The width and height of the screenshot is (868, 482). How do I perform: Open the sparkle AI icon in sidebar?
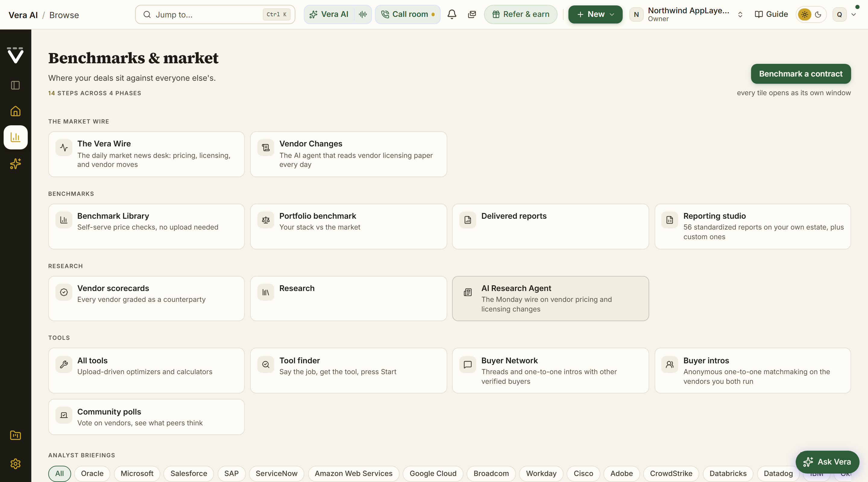[x=15, y=164]
